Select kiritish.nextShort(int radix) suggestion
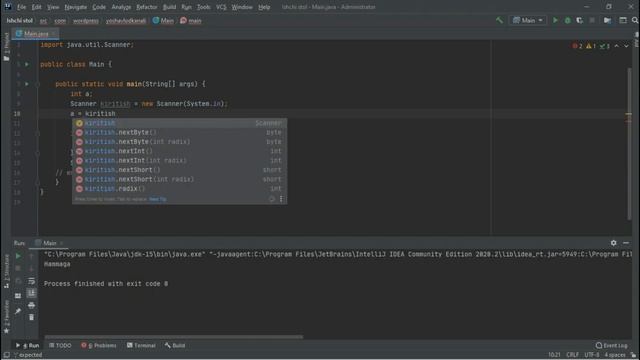 (180, 179)
